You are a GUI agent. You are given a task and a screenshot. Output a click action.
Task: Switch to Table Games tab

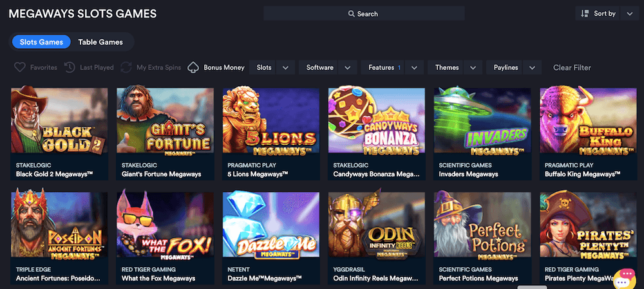click(100, 42)
